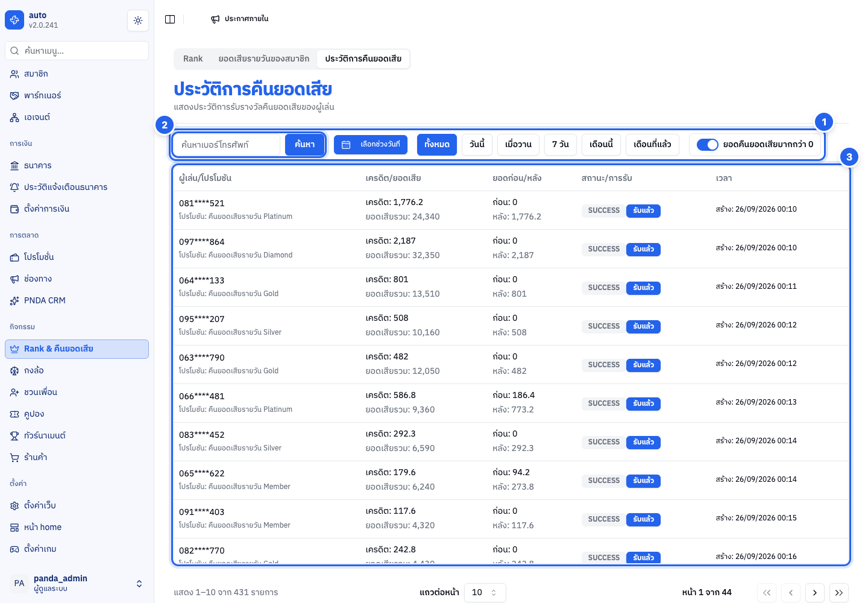Expand the panda_admin account menu
The image size is (868, 603).
pos(77,583)
